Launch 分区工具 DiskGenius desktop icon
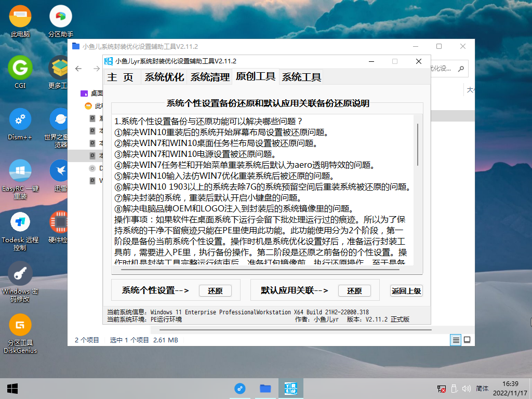 tap(20, 334)
